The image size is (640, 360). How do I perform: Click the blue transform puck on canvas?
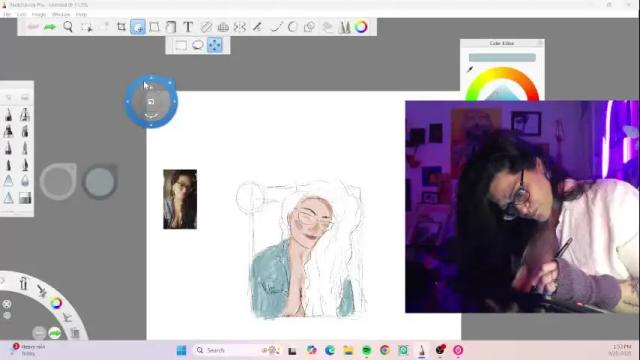151,101
